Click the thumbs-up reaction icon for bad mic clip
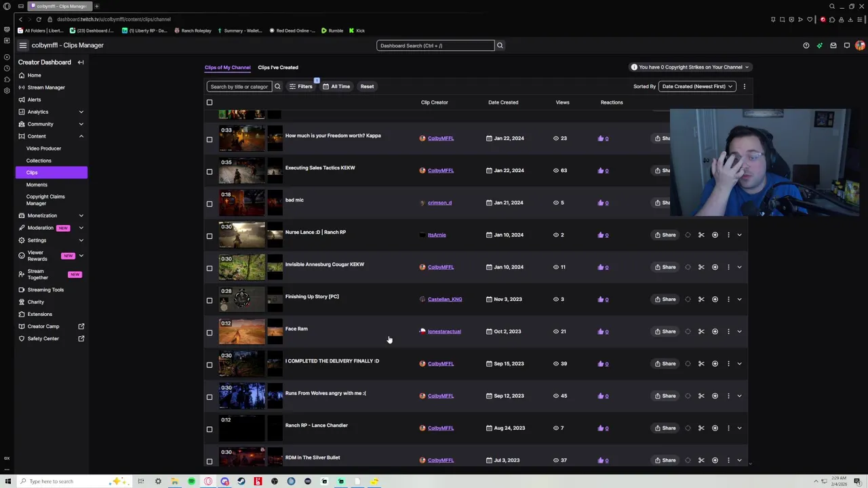Image resolution: width=868 pixels, height=488 pixels. pyautogui.click(x=601, y=203)
